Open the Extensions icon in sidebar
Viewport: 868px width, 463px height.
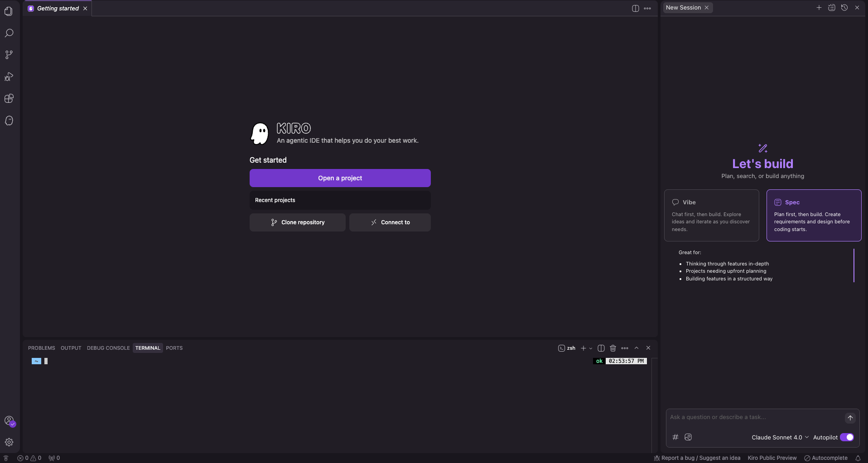[x=9, y=99]
